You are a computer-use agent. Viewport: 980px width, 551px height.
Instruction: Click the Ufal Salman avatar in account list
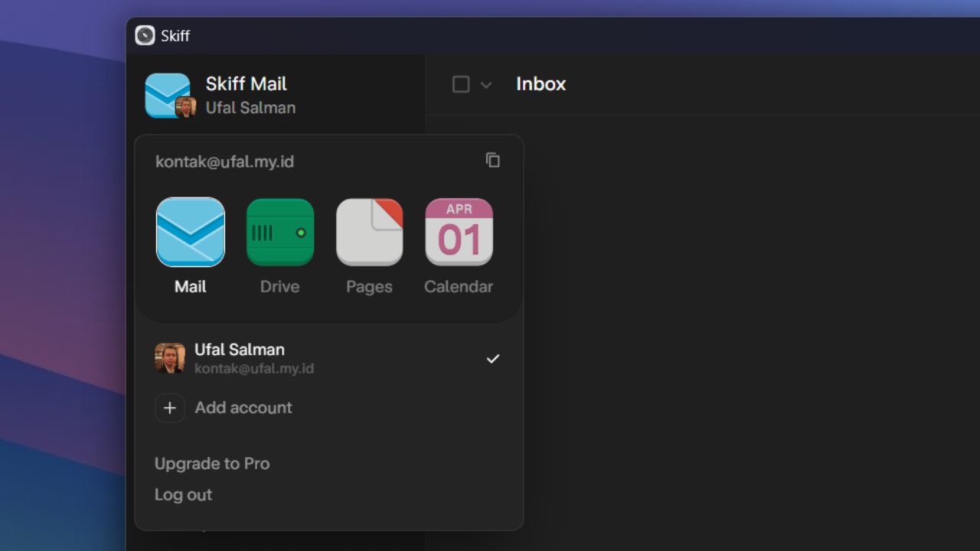pos(170,358)
